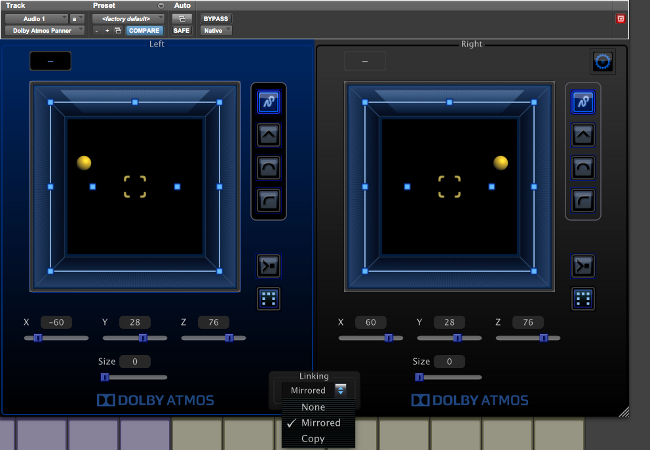650x450 pixels.
Task: Click the Left panner snap-to-speaker icon
Action: click(x=269, y=266)
